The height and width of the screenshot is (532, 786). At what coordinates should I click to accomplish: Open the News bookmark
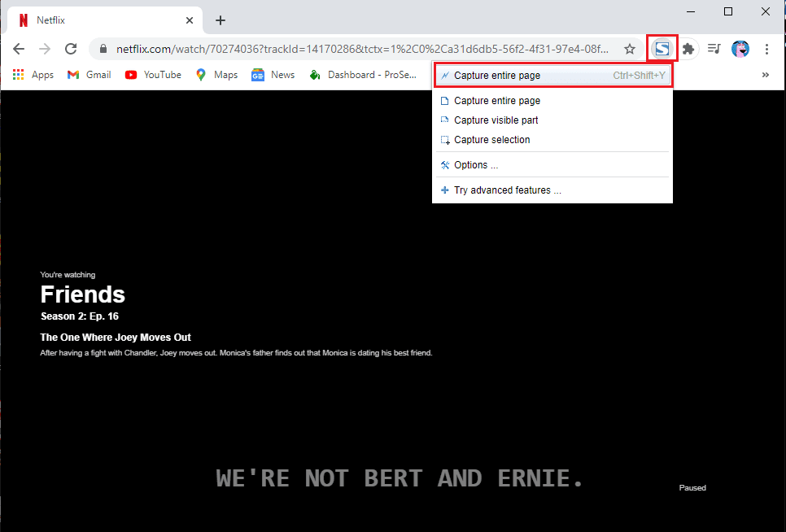273,75
